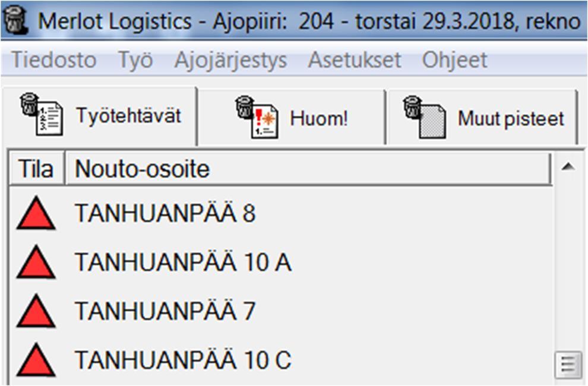This screenshot has height=386, width=588.
Task: Click red triangle status for TANHUANPÄÄ 8
Action: [36, 214]
